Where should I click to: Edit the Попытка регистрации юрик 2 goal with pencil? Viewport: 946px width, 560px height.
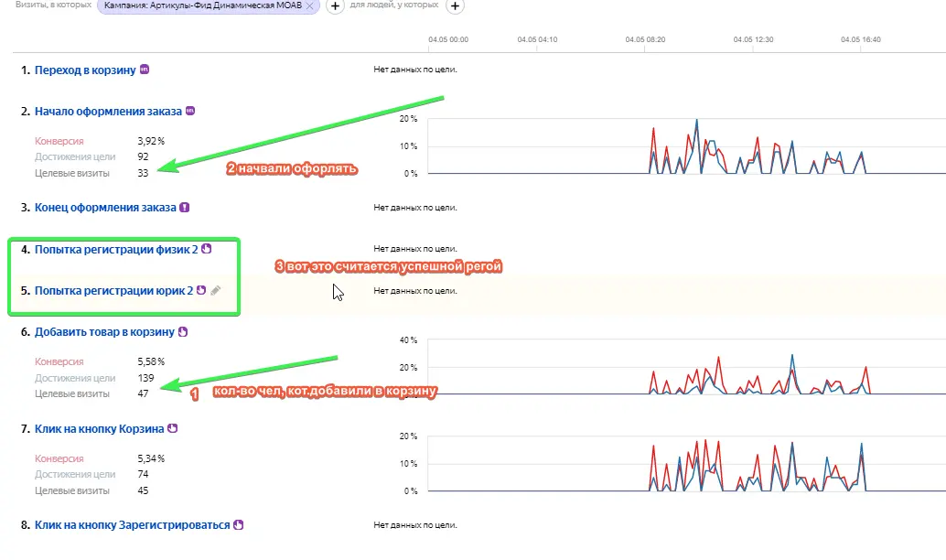click(215, 291)
